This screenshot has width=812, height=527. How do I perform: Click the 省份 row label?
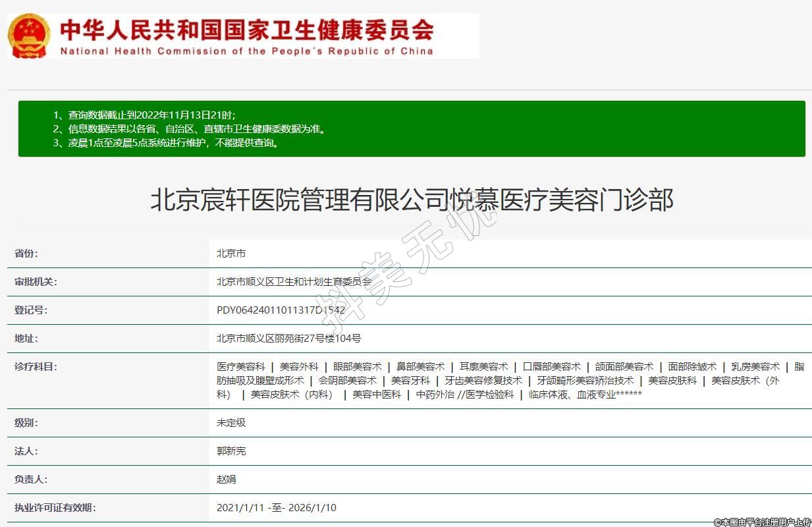[26, 254]
